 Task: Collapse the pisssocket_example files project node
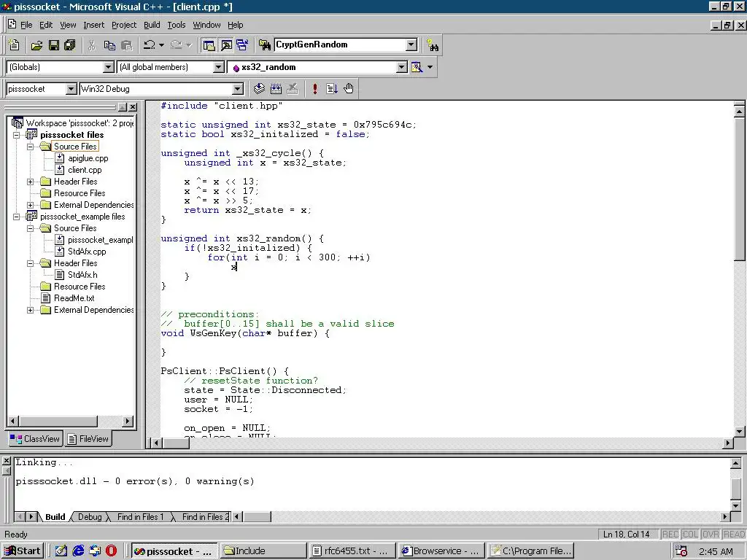17,217
